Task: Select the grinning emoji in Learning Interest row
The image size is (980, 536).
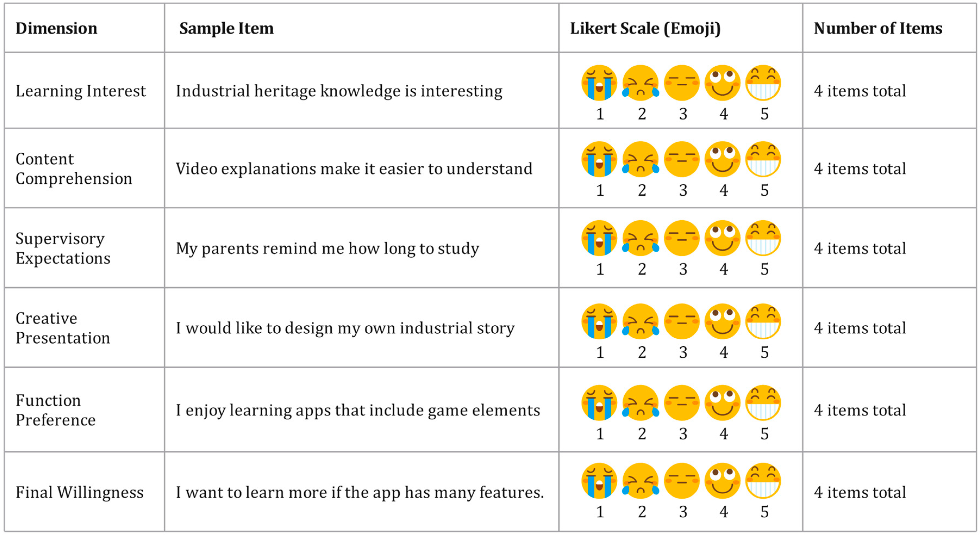Action: pyautogui.click(x=763, y=83)
